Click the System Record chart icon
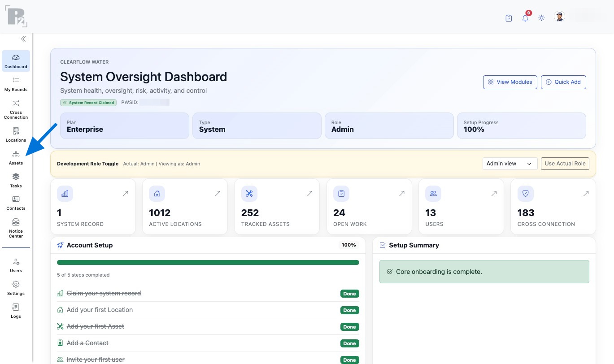 (65, 194)
